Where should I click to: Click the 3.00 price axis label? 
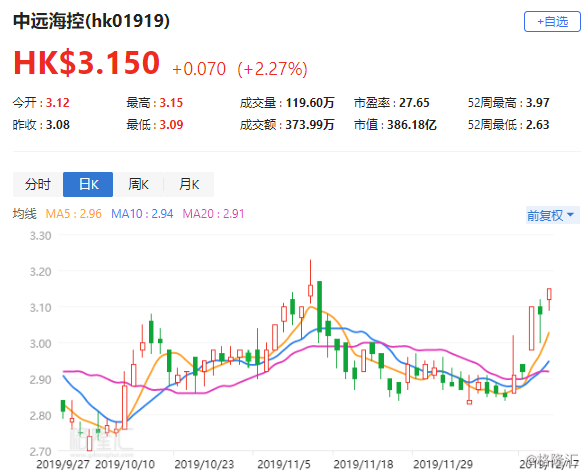click(40, 344)
